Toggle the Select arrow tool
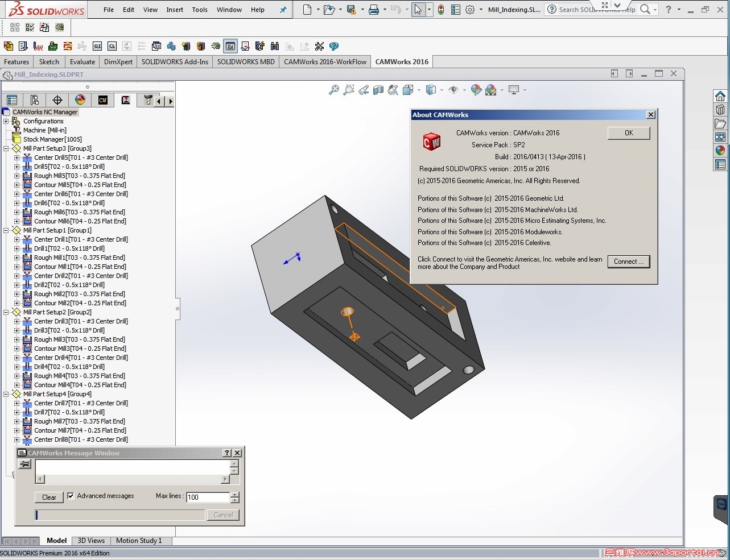The height and width of the screenshot is (560, 730). coord(418,10)
